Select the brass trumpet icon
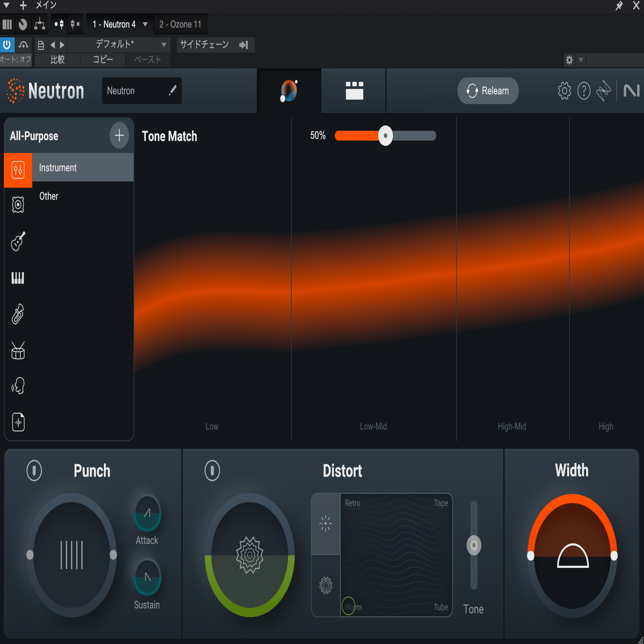The width and height of the screenshot is (644, 644). [x=18, y=314]
